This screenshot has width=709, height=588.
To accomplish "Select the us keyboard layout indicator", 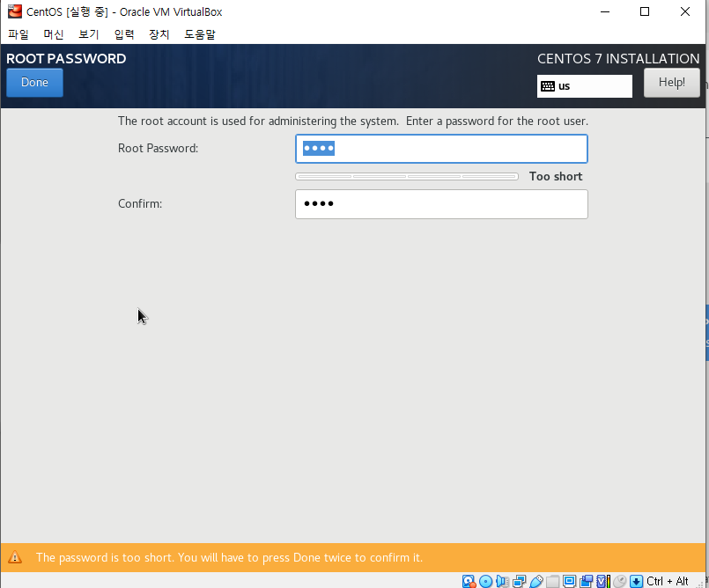I will (584, 86).
